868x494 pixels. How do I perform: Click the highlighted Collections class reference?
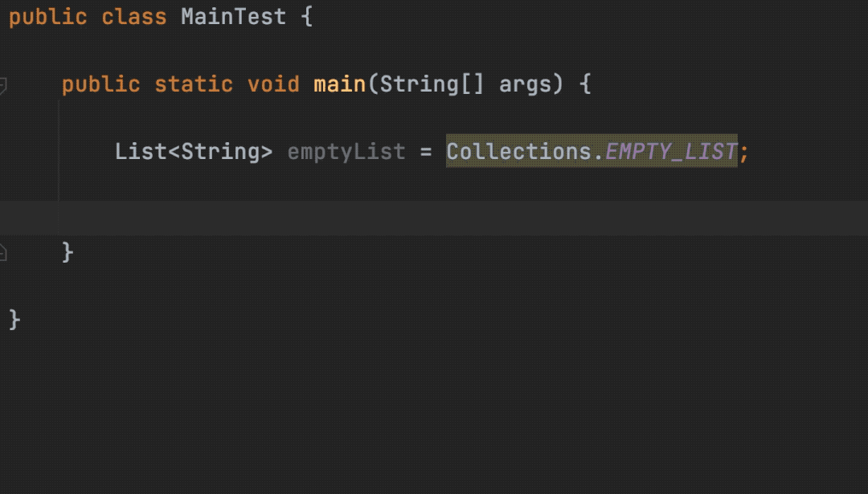(x=518, y=151)
